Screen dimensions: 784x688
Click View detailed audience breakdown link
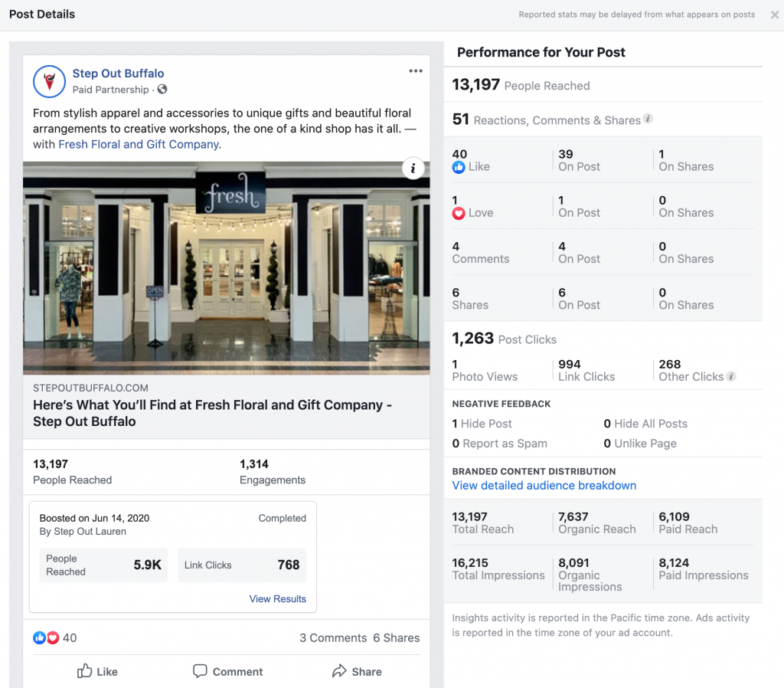pos(544,485)
